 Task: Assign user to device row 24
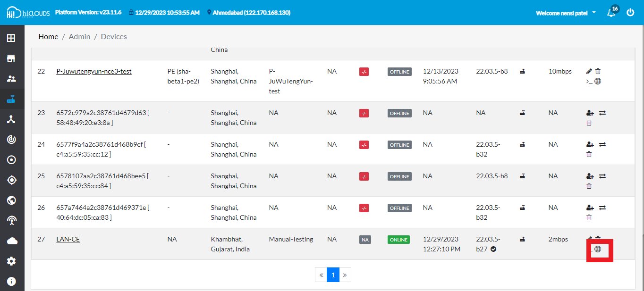click(590, 144)
